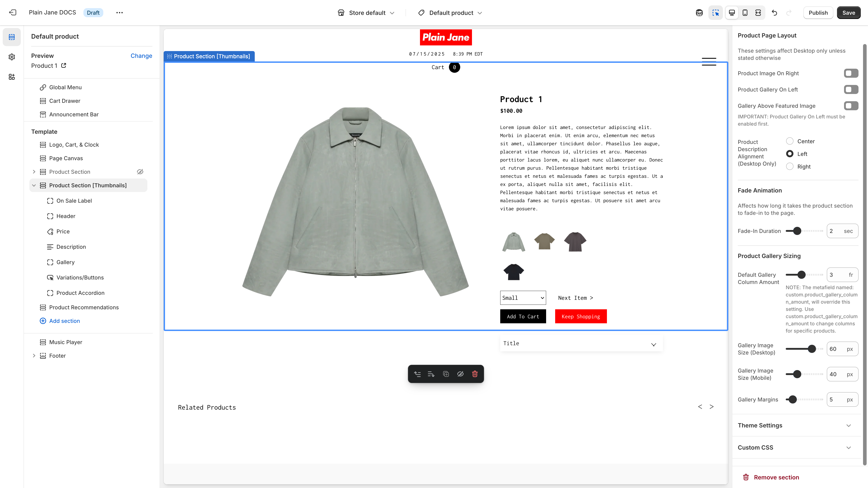Screen dimensions: 868x488
Task: Click the fullscreen width preview icon
Action: [x=758, y=12]
